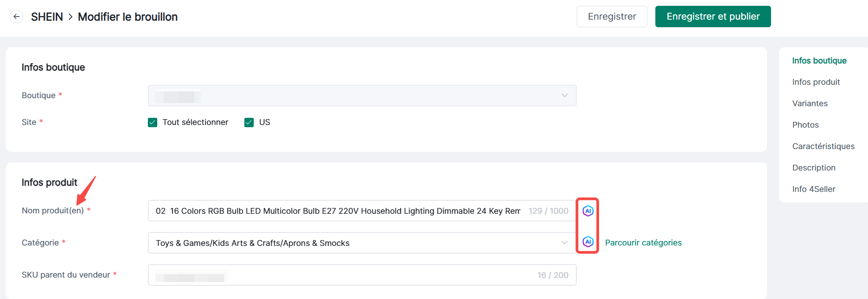This screenshot has height=299, width=868.
Task: Open Info 4Seller section
Action: (813, 189)
